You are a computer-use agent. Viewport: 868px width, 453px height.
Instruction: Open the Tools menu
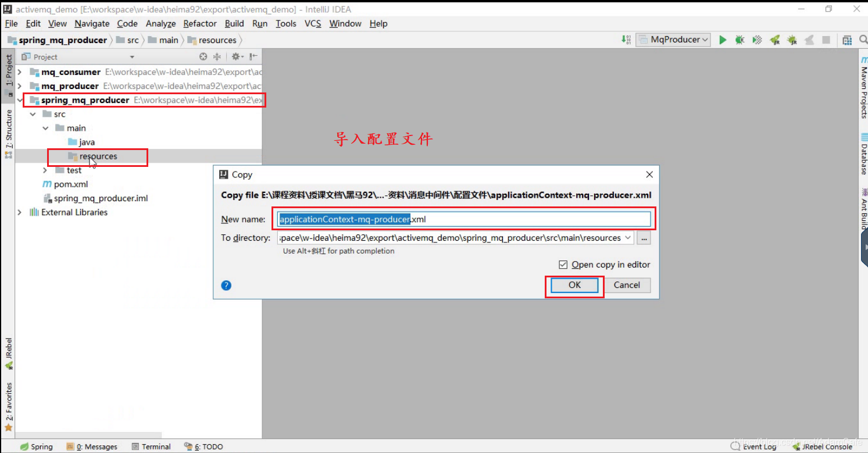click(x=286, y=23)
